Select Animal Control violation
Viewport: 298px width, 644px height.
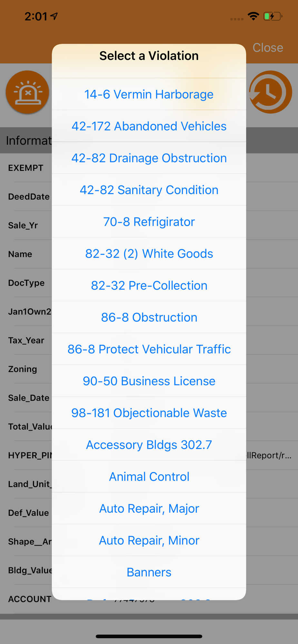tap(149, 477)
